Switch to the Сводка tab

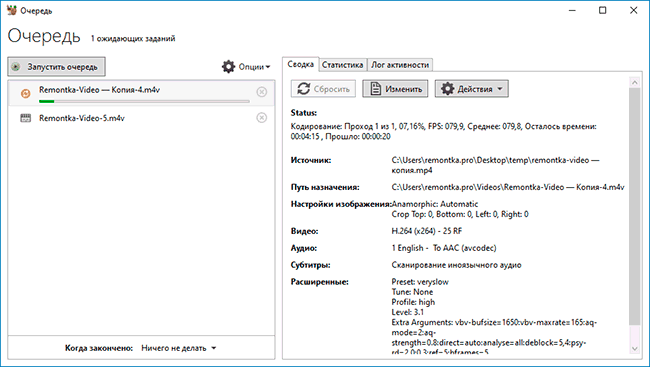pos(301,64)
